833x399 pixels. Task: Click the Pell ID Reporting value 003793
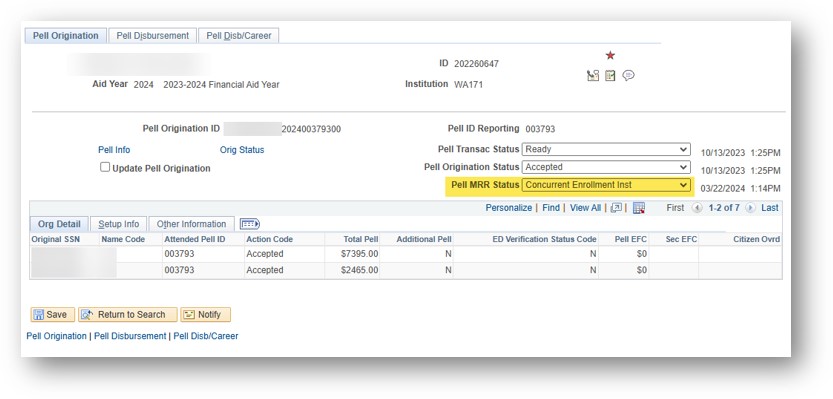tap(540, 129)
